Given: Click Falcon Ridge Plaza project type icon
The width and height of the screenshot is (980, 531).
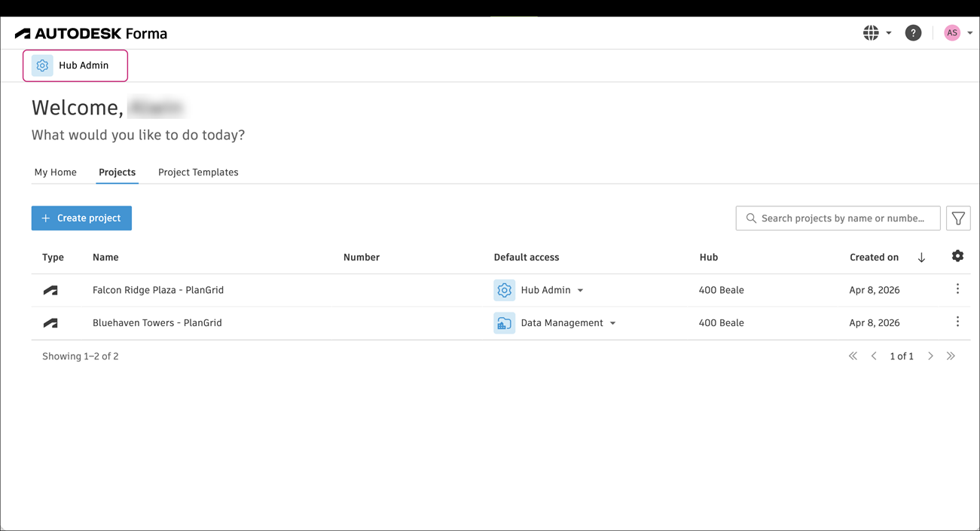Looking at the screenshot, I should (50, 290).
